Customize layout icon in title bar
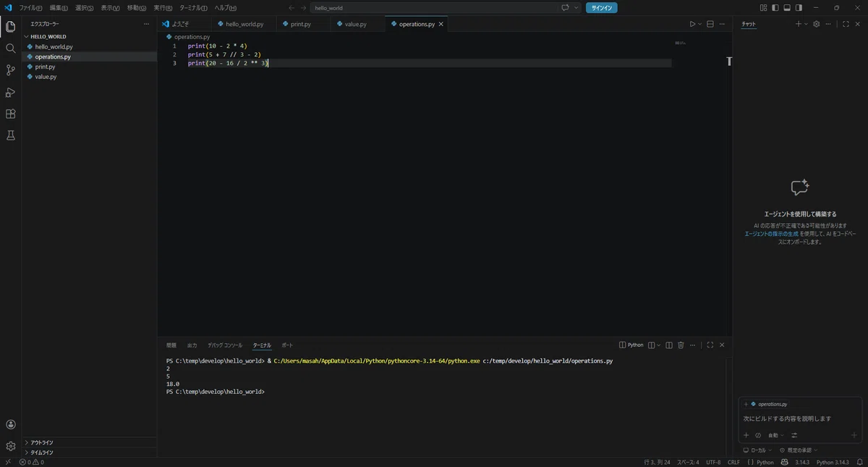 click(764, 8)
